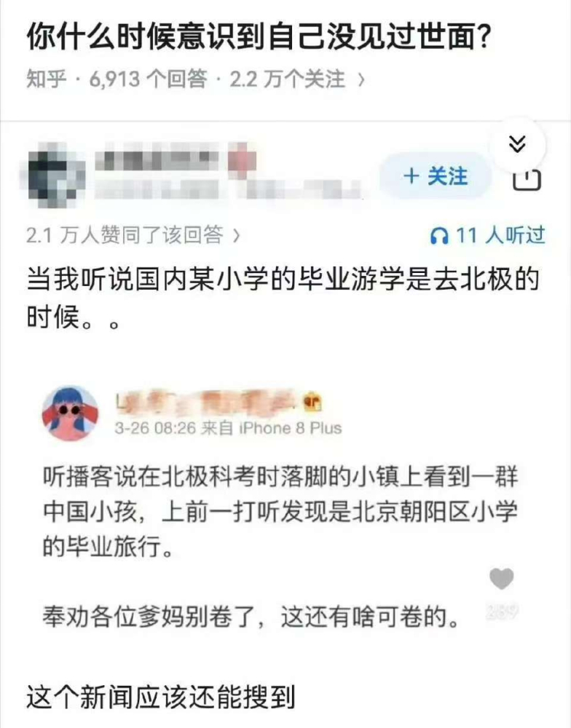Like the post with the heart icon
Image resolution: width=571 pixels, height=728 pixels.
tap(502, 579)
